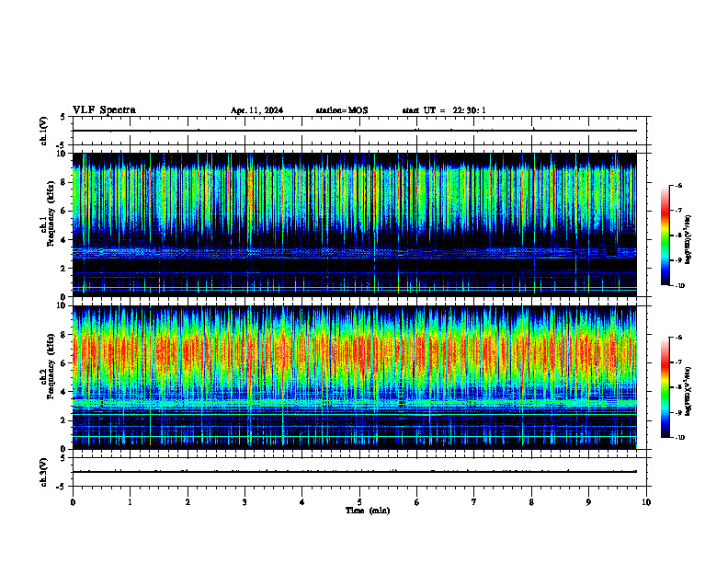The image size is (728, 563).
Task: Click the "-5" tick of ch.3(V) waveform axis
Action: click(x=61, y=487)
